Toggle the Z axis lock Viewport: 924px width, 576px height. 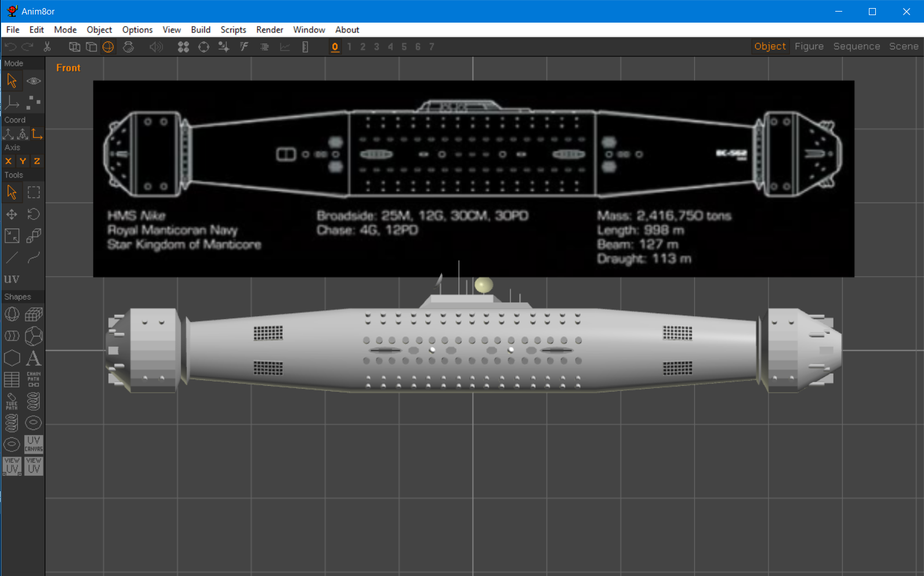37,161
